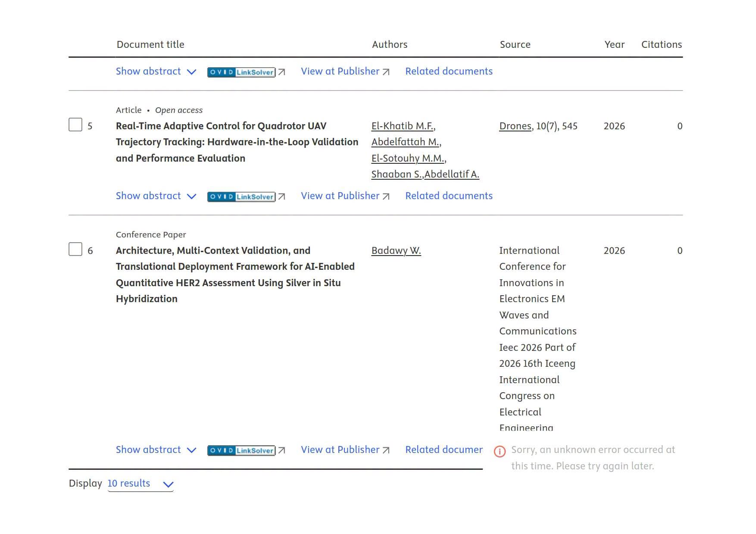The height and width of the screenshot is (534, 756).
Task: Click the Source column header
Action: click(515, 45)
